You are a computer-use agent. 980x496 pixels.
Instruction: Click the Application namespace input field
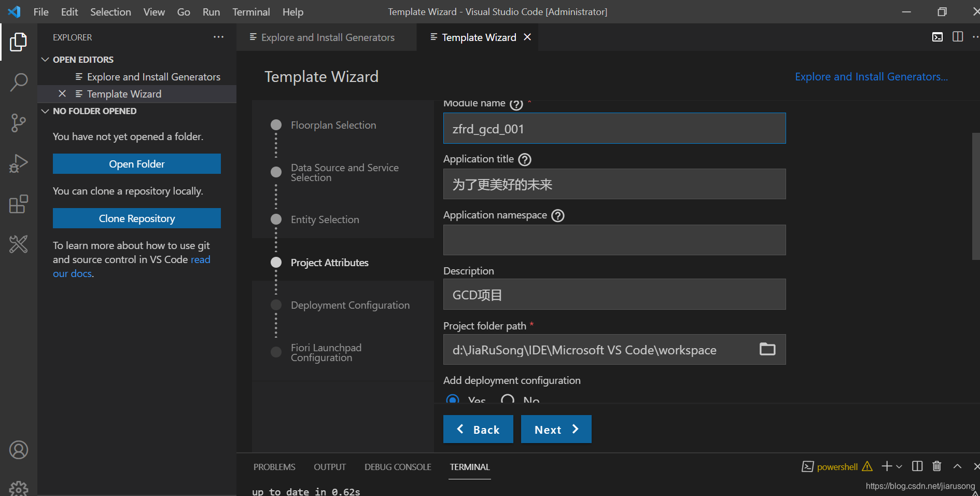(x=614, y=240)
